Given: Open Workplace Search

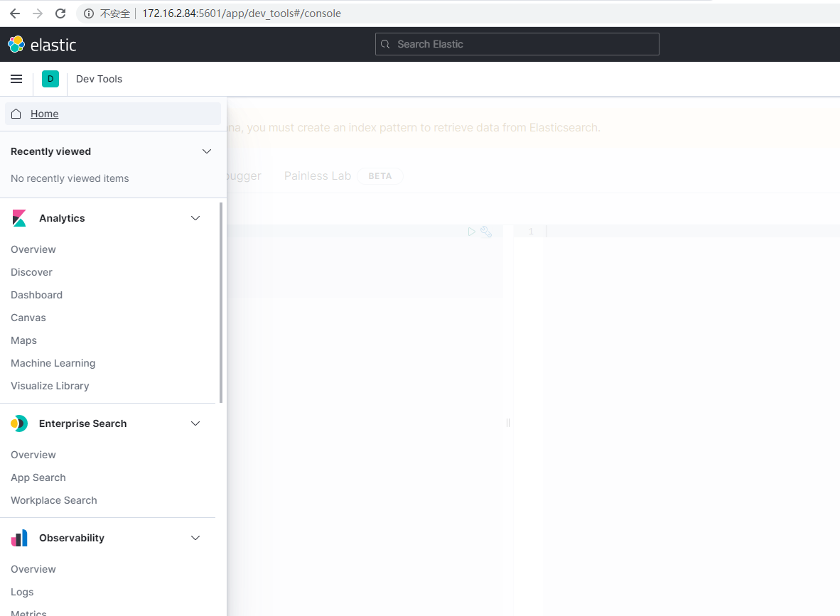Looking at the screenshot, I should click(53, 500).
